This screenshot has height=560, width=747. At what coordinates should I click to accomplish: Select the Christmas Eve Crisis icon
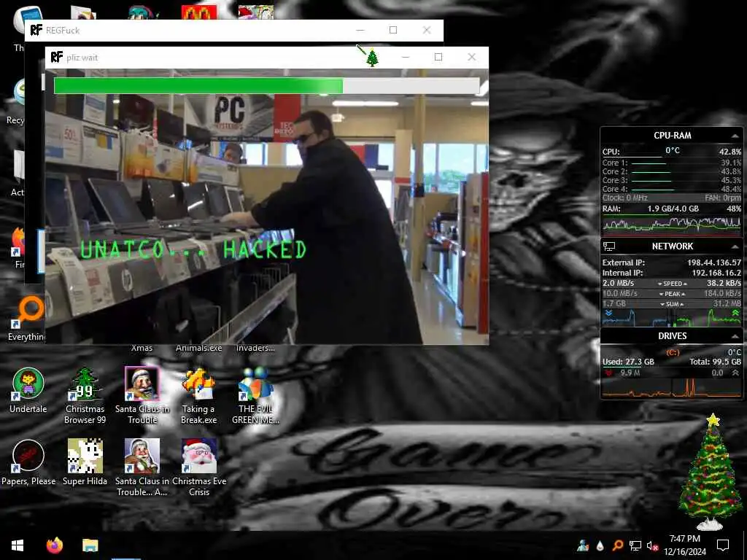click(199, 467)
